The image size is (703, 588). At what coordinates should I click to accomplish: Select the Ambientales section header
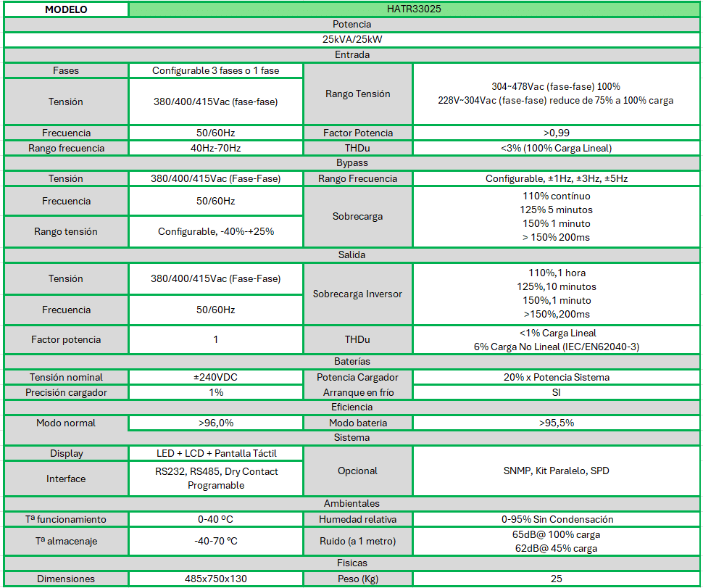(352, 504)
